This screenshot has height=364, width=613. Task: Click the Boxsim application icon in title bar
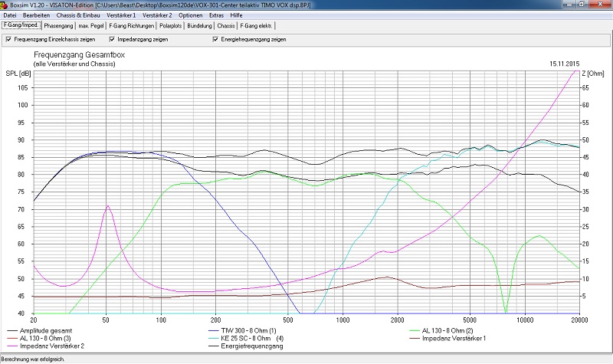5,5
